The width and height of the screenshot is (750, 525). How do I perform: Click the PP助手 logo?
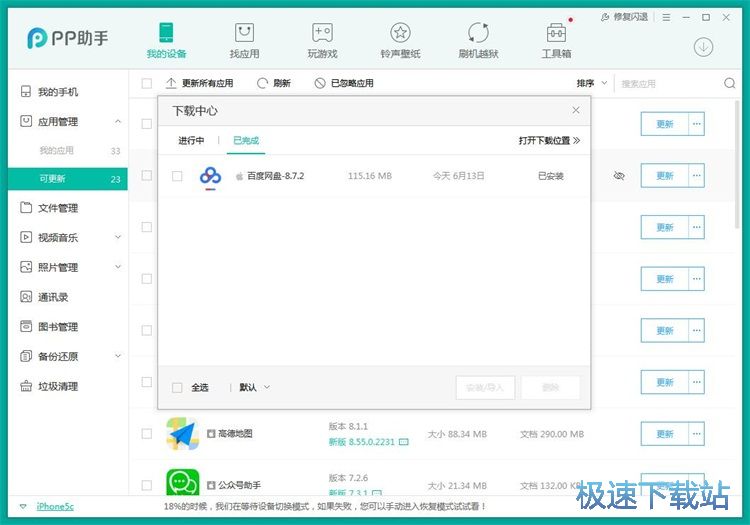click(x=67, y=38)
